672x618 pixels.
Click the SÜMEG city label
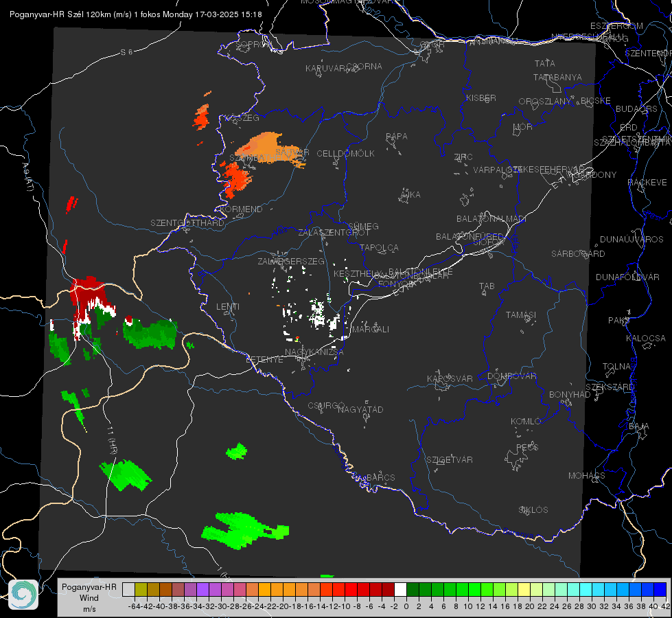coord(363,226)
